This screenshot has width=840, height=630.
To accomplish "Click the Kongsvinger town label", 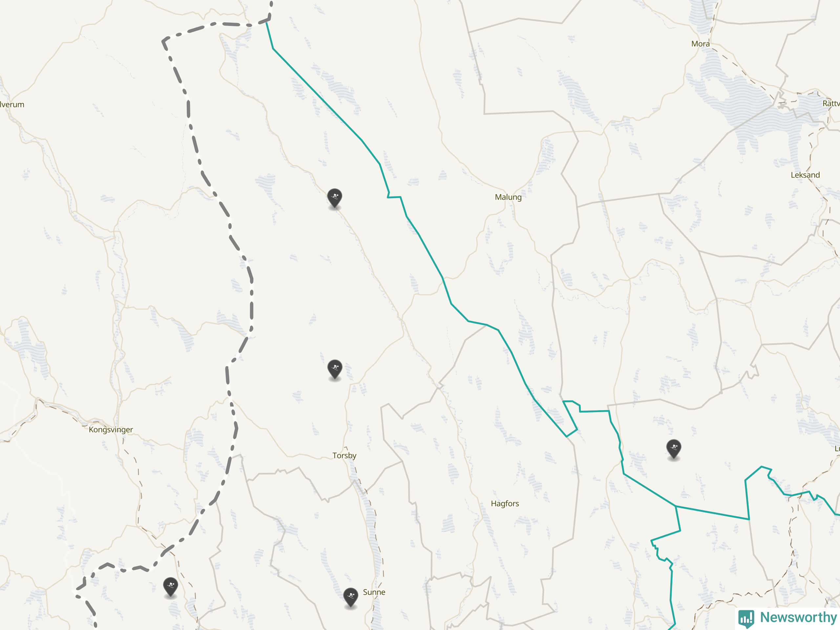I will (111, 430).
